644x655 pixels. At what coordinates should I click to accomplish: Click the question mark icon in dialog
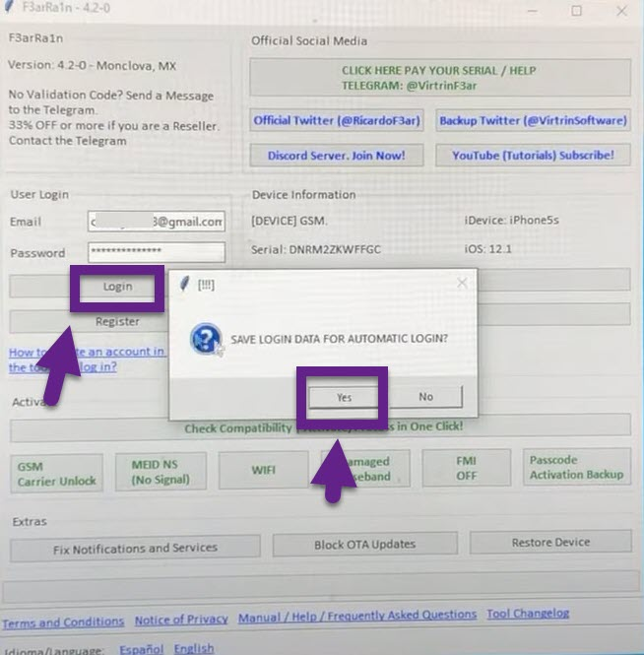[x=205, y=338]
